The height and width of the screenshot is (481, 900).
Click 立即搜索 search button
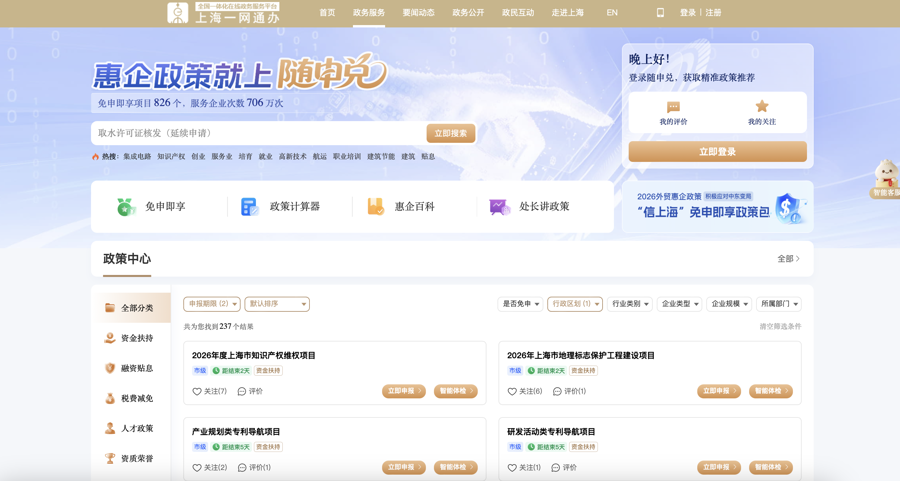451,133
